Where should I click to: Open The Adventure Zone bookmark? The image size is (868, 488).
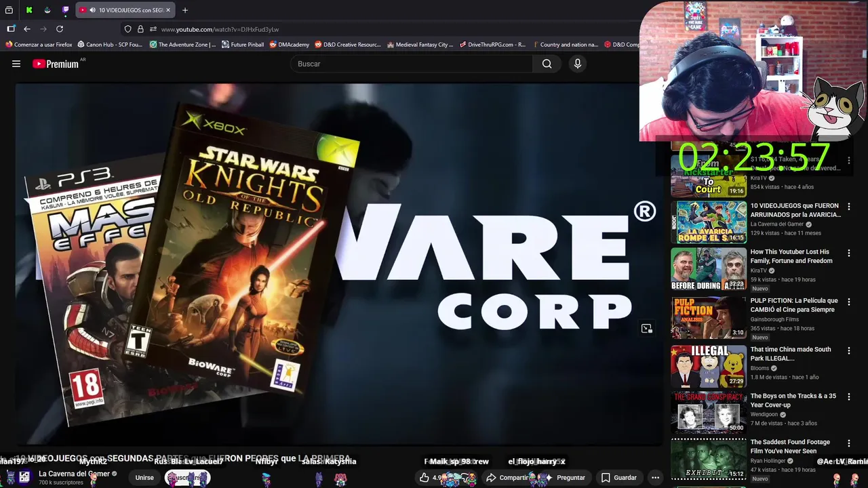pos(182,45)
